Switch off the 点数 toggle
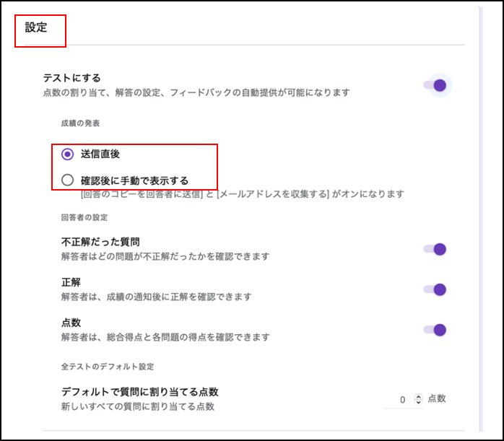Screen dimensions: 504x441 (435, 330)
